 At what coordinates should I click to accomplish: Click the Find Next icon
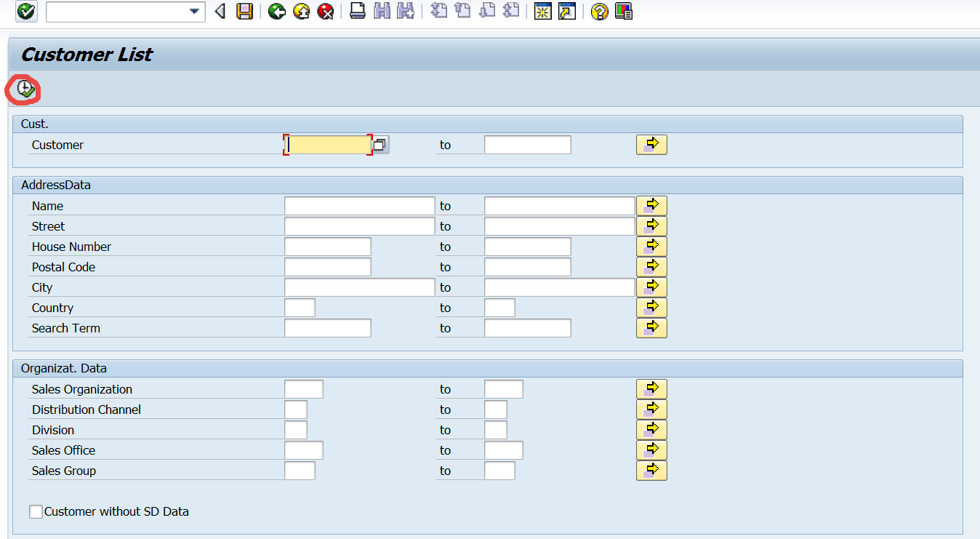(x=406, y=12)
